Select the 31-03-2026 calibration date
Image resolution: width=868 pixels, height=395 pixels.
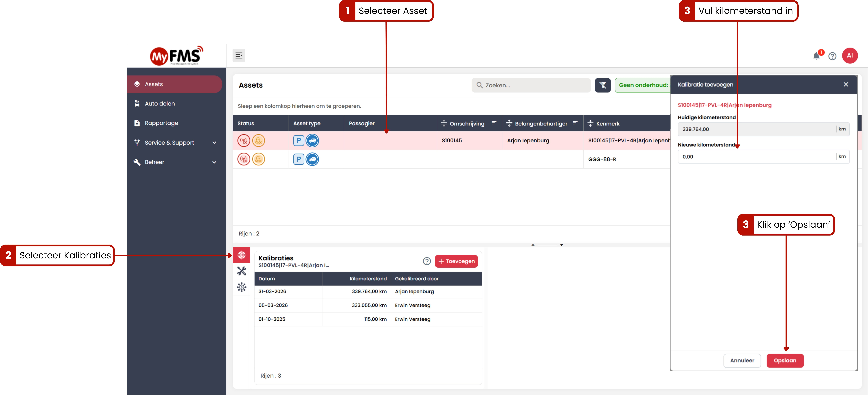pyautogui.click(x=272, y=292)
